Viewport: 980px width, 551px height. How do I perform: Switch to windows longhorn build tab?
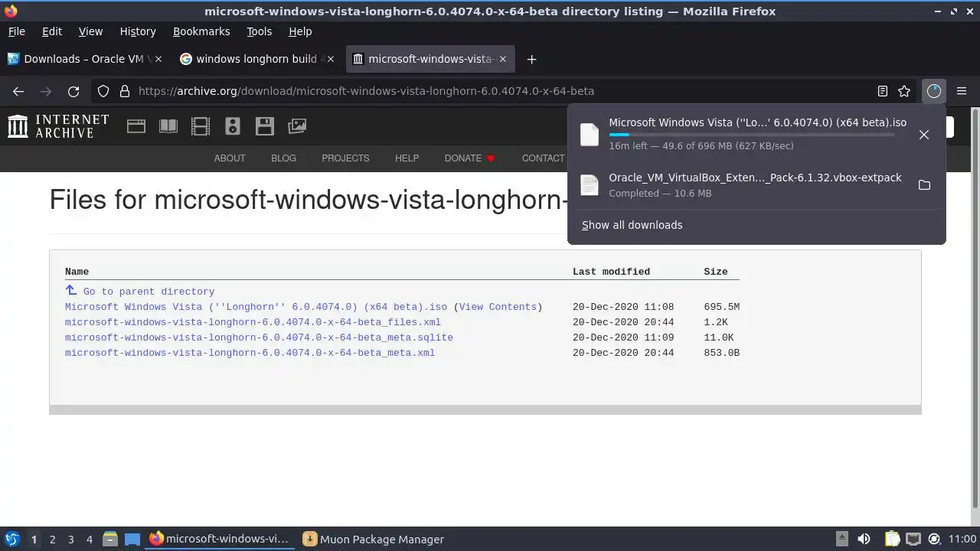(x=258, y=59)
